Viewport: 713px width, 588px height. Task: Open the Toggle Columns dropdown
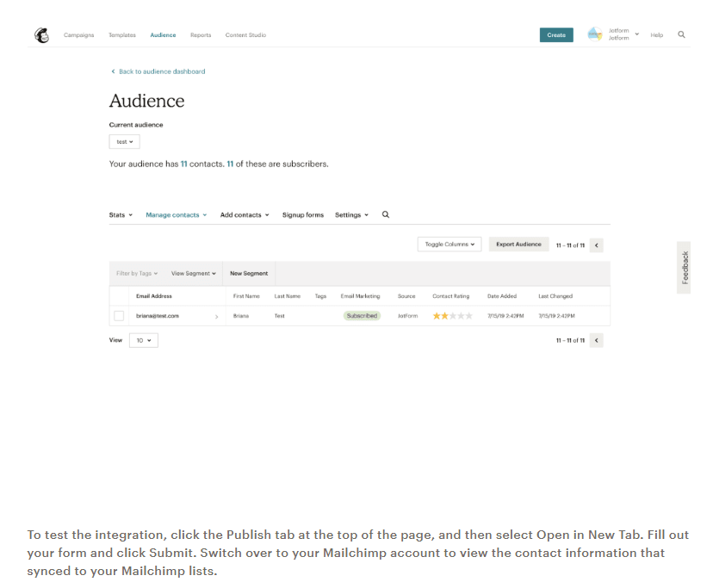pos(449,244)
